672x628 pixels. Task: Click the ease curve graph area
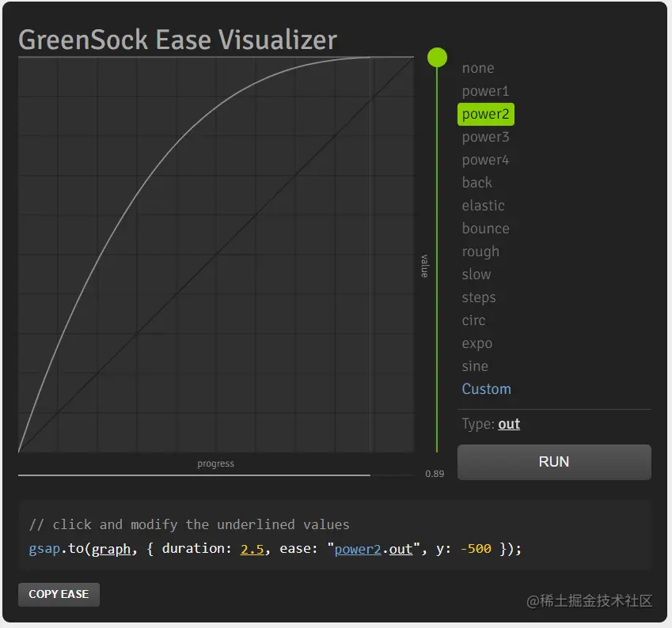pyautogui.click(x=216, y=255)
